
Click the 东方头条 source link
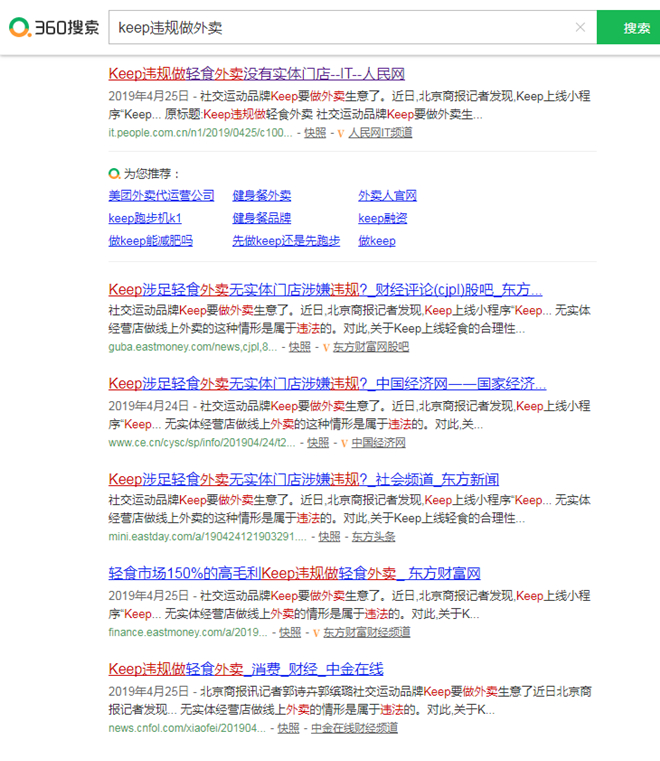[x=373, y=537]
